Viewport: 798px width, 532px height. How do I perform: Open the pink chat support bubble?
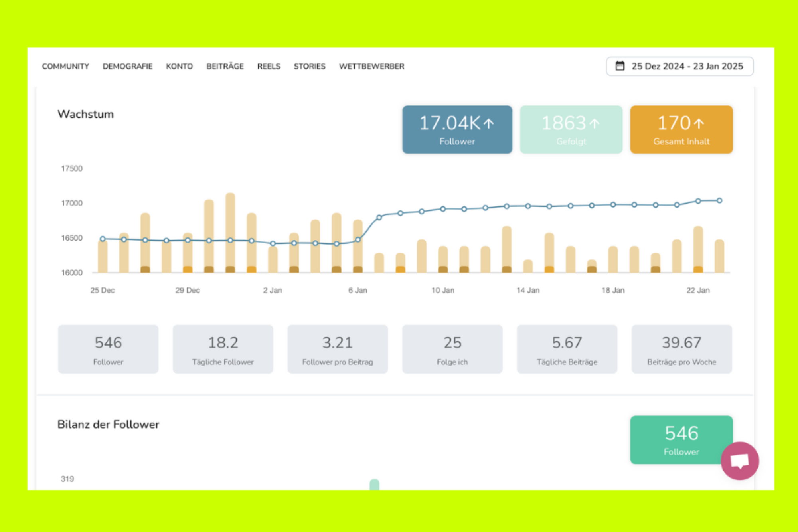(739, 461)
